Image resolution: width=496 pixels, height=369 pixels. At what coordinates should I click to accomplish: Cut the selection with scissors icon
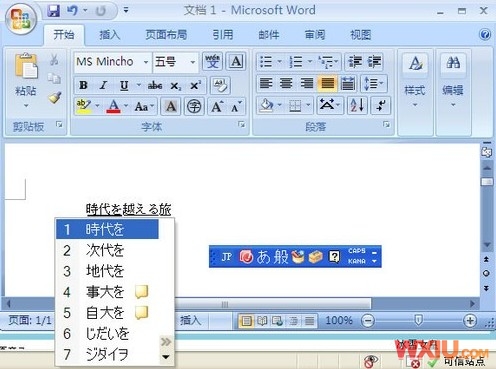(x=54, y=60)
